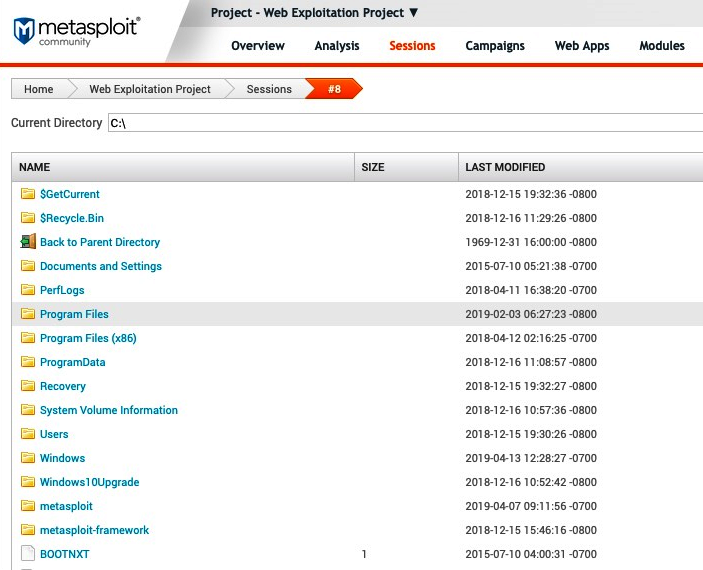Click the date 2018-04-11 16:38:20 -0700

[531, 290]
